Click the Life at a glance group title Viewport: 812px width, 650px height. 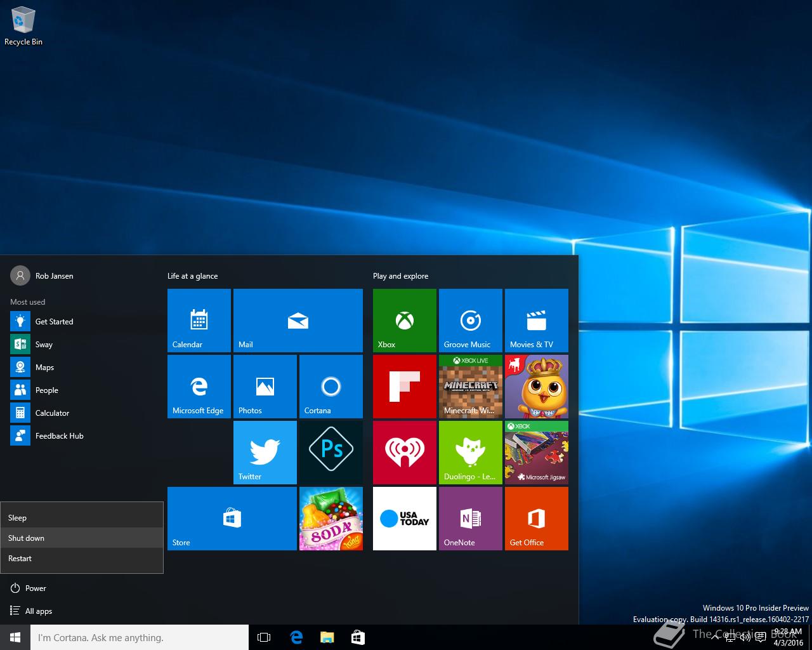point(192,276)
